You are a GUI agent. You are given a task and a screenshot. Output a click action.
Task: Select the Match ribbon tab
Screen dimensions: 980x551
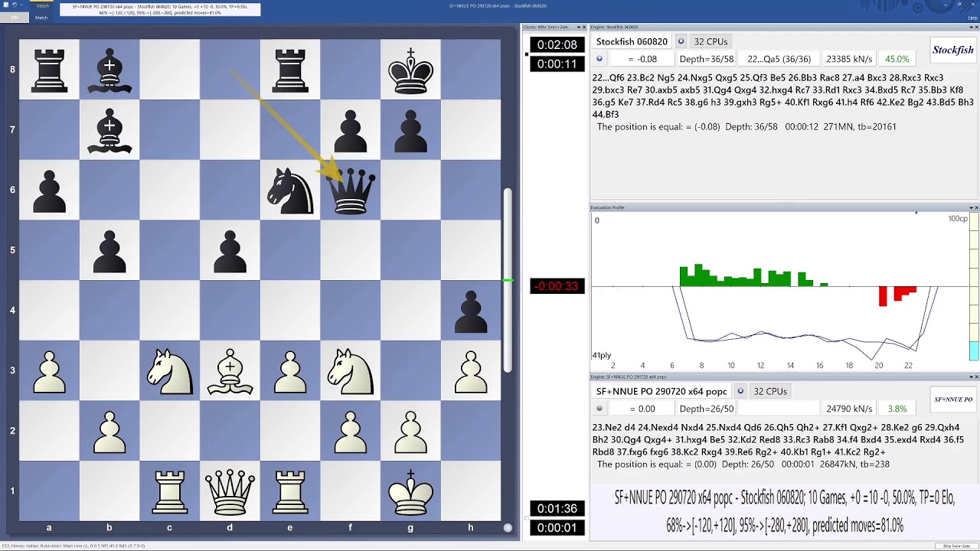(x=41, y=17)
